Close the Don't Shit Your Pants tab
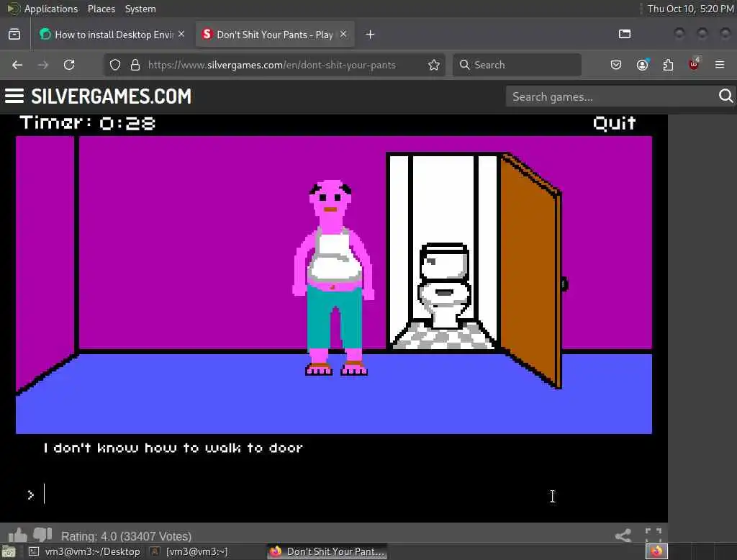737x560 pixels. (343, 34)
